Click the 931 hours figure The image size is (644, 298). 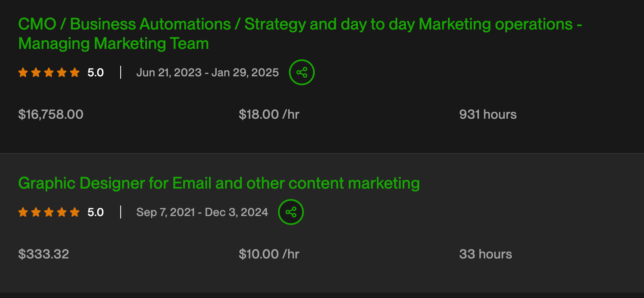(x=487, y=115)
